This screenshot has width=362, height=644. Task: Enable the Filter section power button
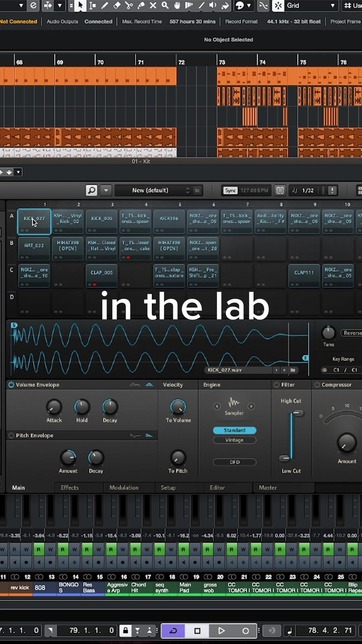pyautogui.click(x=277, y=385)
